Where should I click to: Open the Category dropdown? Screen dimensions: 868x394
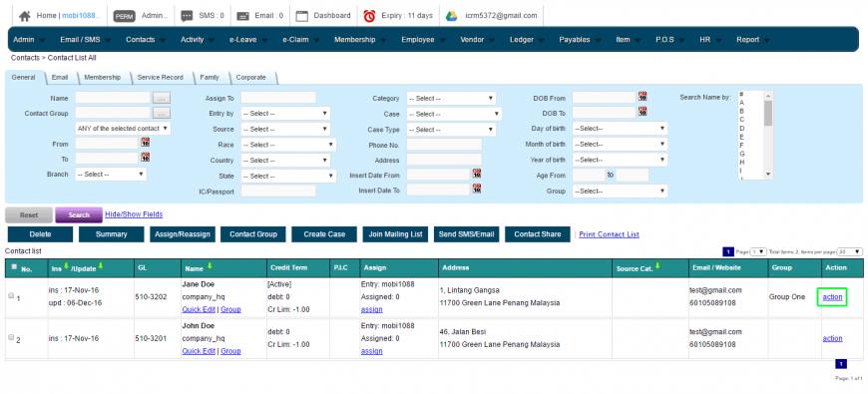pyautogui.click(x=451, y=99)
